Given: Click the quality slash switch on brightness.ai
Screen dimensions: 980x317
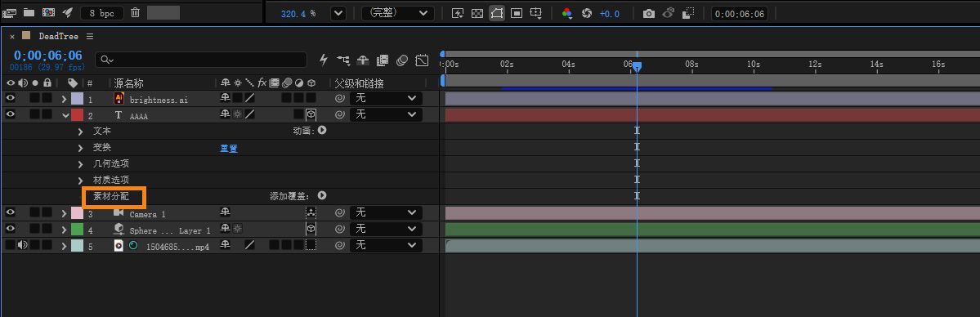Looking at the screenshot, I should [x=249, y=98].
